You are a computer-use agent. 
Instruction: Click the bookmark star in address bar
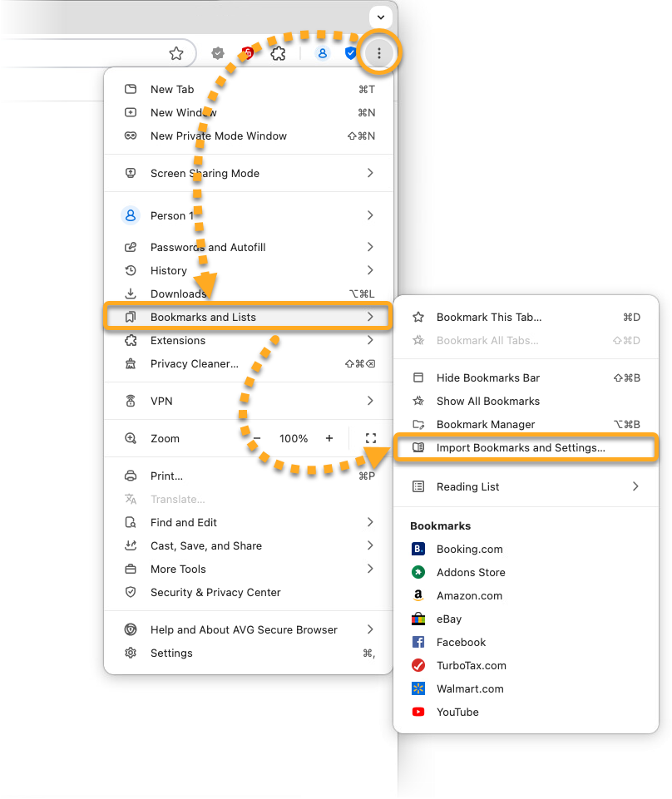pos(176,53)
